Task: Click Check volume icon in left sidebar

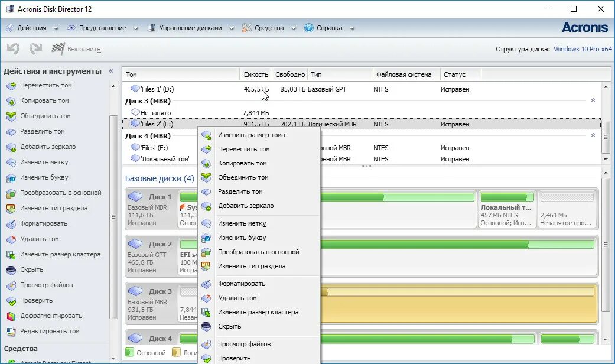Action: pyautogui.click(x=11, y=300)
